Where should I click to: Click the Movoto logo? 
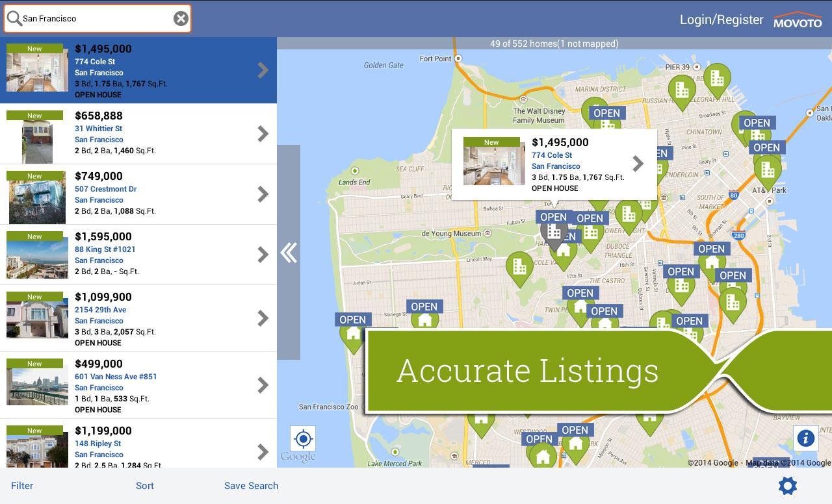coord(798,19)
